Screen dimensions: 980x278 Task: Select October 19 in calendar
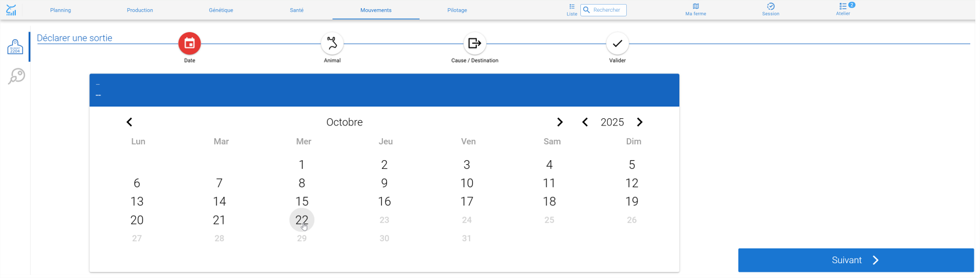point(632,201)
